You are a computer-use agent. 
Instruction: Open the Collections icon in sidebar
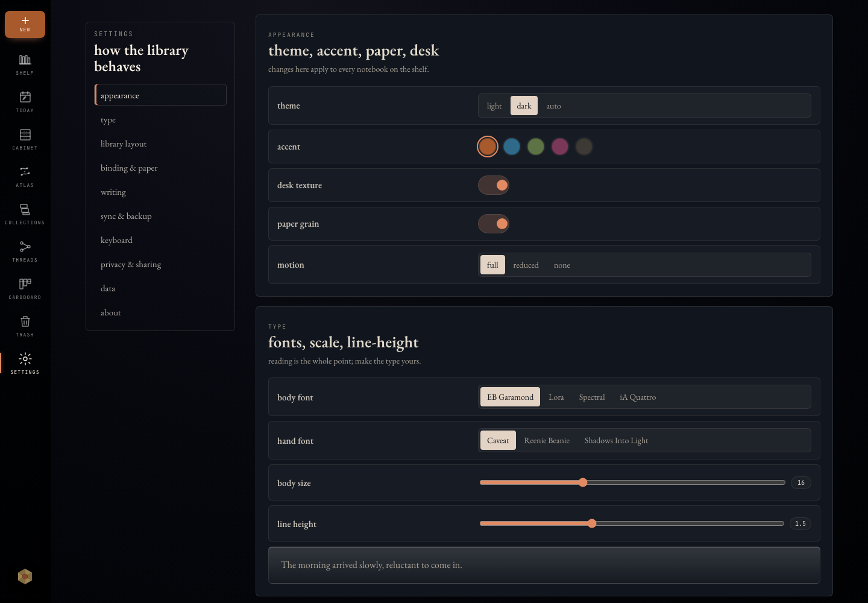25,209
